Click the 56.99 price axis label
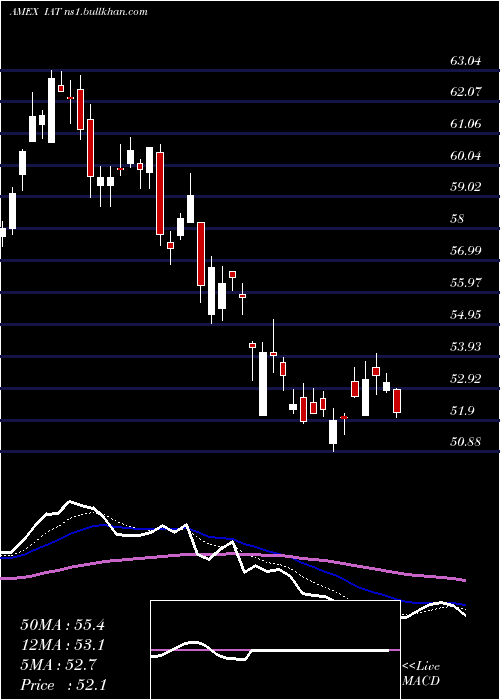The height and width of the screenshot is (700, 500). [466, 250]
